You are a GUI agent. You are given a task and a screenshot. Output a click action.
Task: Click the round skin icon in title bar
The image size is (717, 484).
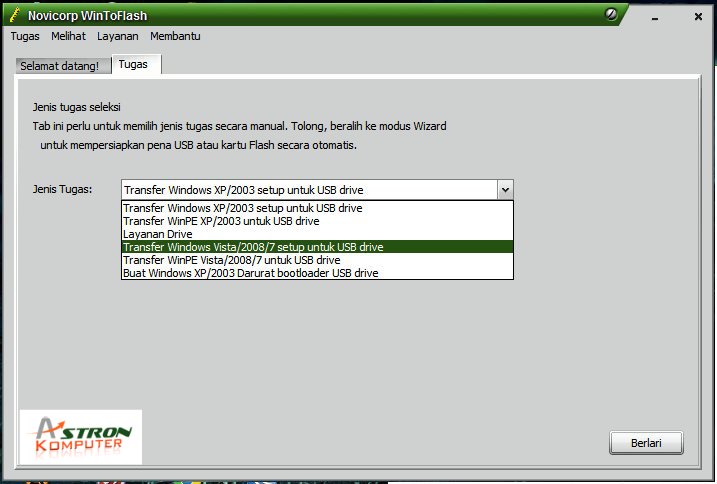click(610, 14)
